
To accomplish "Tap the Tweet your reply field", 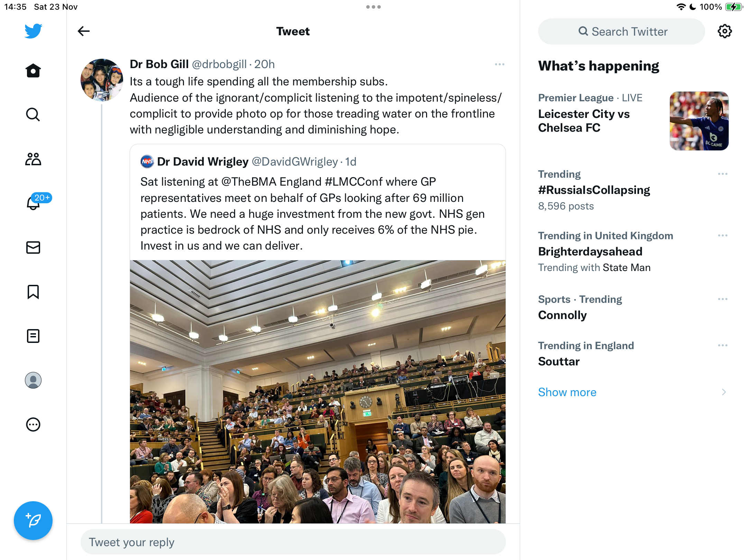I will click(293, 542).
